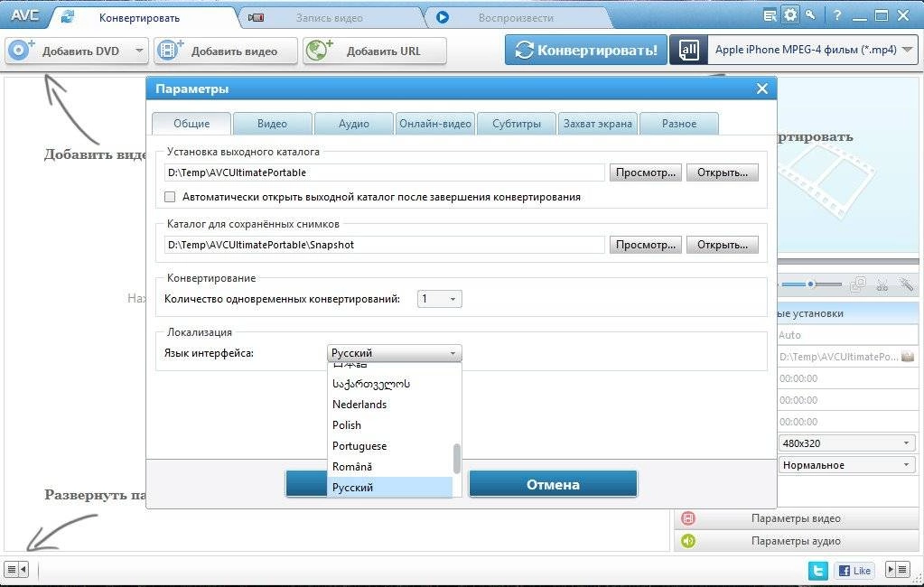
Task: Click Просмотр for output directory
Action: point(645,172)
